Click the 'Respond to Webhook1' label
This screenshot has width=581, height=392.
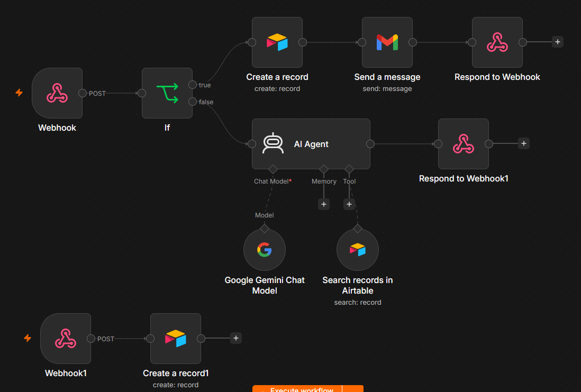pos(464,179)
